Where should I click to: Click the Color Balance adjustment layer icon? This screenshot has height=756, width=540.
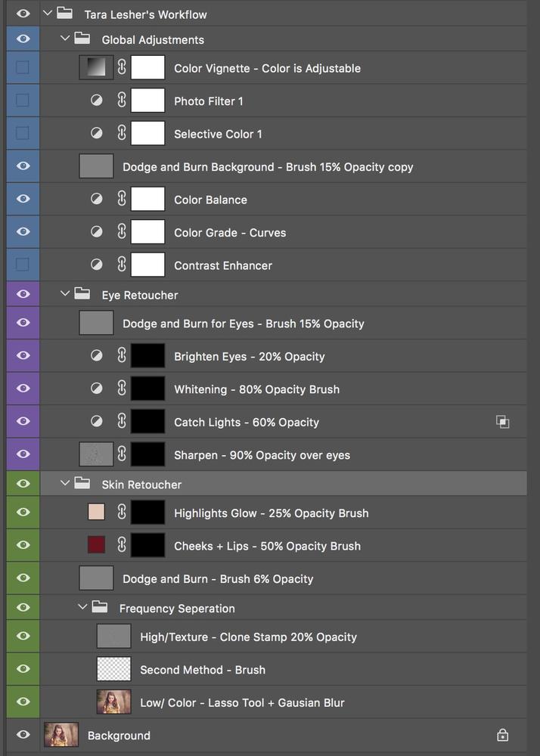(x=97, y=199)
